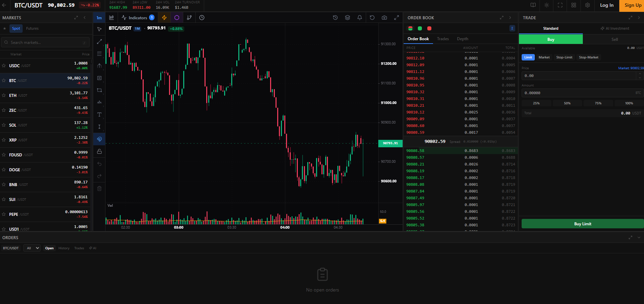The image size is (644, 304).
Task: Show asks only with the red order book view
Action: click(429, 28)
